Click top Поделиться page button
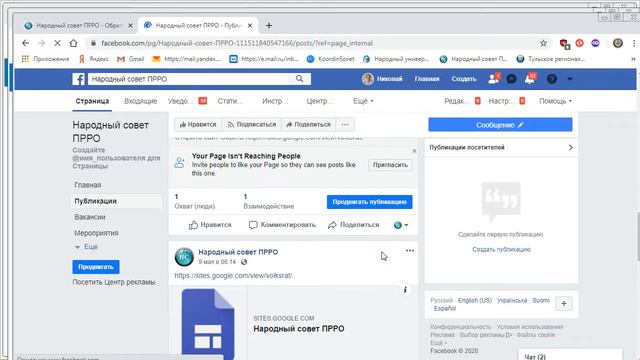 coord(308,124)
